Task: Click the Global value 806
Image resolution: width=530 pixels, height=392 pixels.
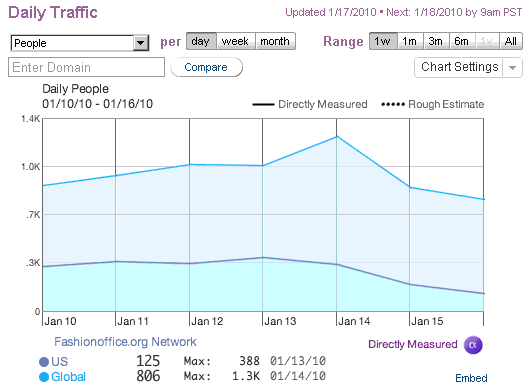Action: pos(148,376)
